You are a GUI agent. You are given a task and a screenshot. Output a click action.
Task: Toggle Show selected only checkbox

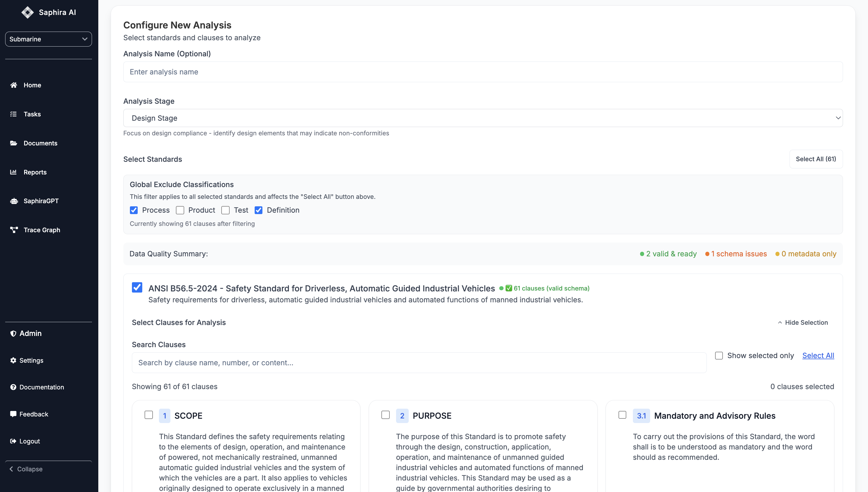click(x=719, y=355)
